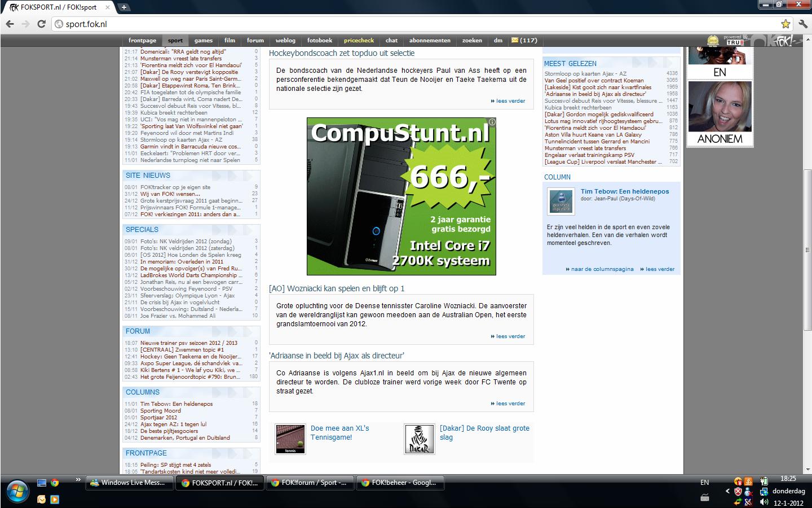Image resolution: width=812 pixels, height=508 pixels.
Task: Click the on-screen keyboard icon in taskbar
Action: coord(705,497)
